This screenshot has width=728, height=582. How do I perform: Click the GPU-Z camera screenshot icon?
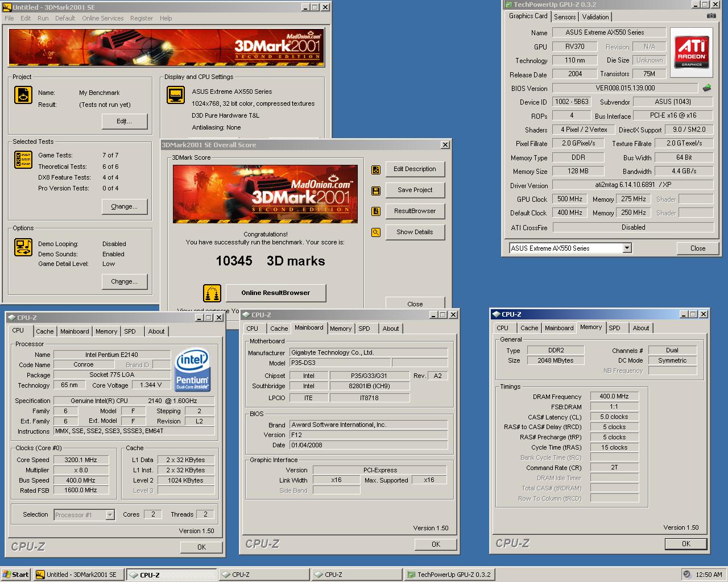711,16
